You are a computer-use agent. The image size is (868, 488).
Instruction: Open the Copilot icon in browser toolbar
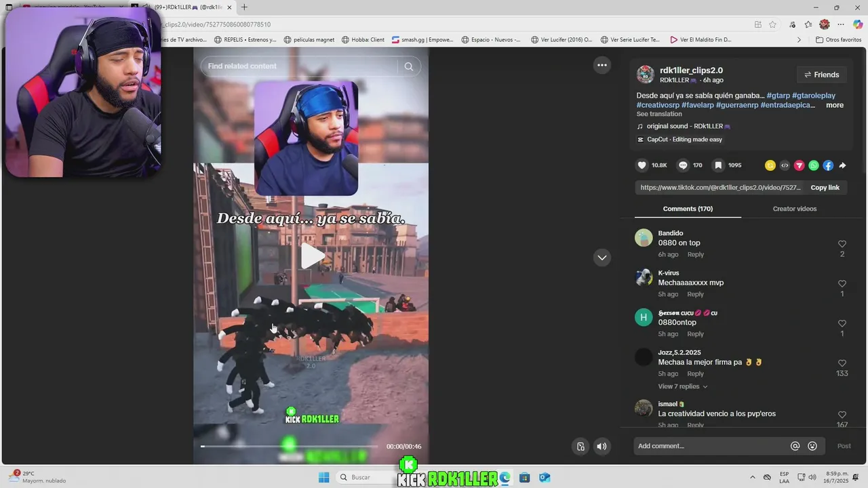(858, 24)
